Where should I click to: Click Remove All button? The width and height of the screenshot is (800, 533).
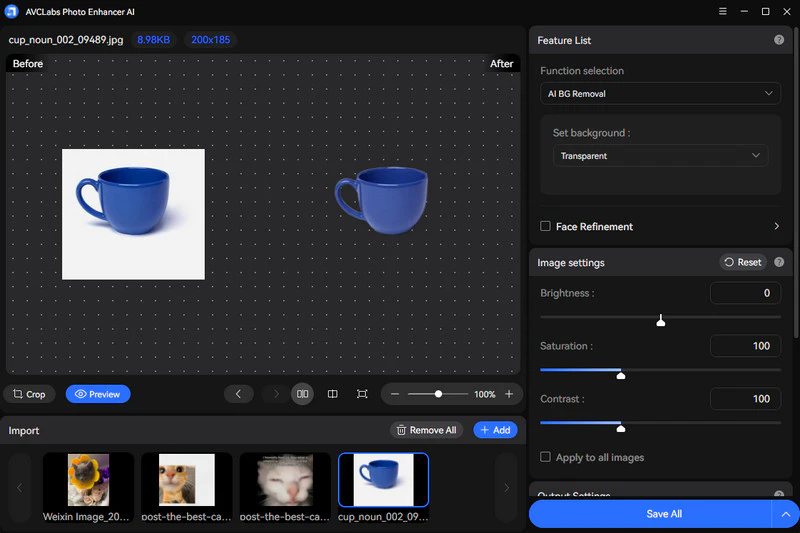(427, 430)
